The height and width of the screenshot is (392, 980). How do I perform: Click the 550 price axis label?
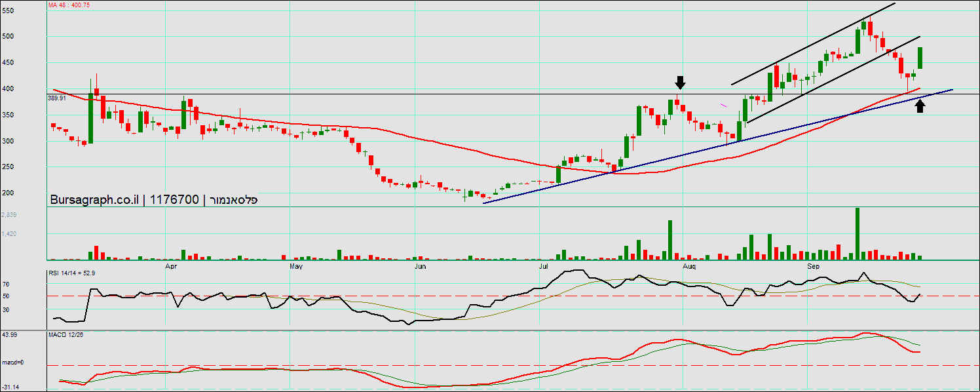7,11
